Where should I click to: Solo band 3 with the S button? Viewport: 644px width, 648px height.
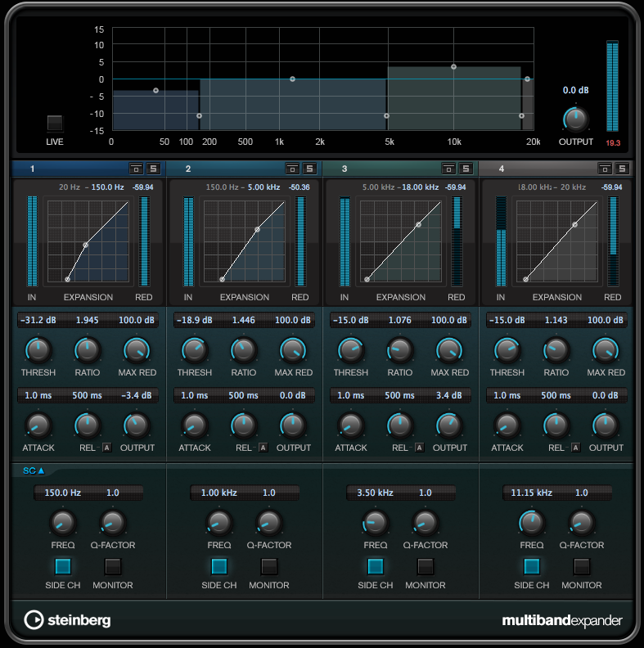(466, 169)
